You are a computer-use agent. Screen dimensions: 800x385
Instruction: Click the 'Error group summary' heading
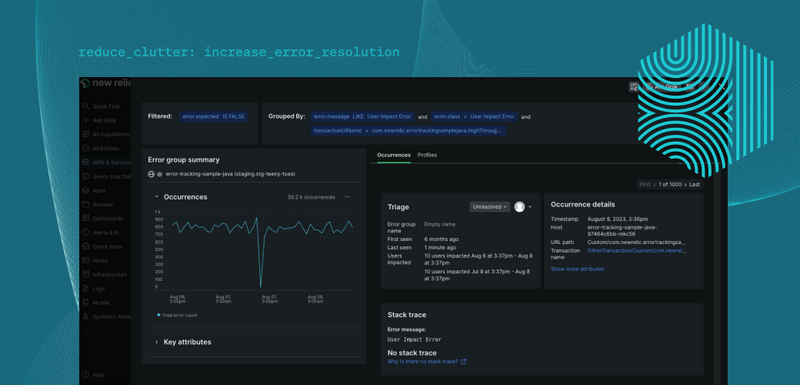point(184,160)
